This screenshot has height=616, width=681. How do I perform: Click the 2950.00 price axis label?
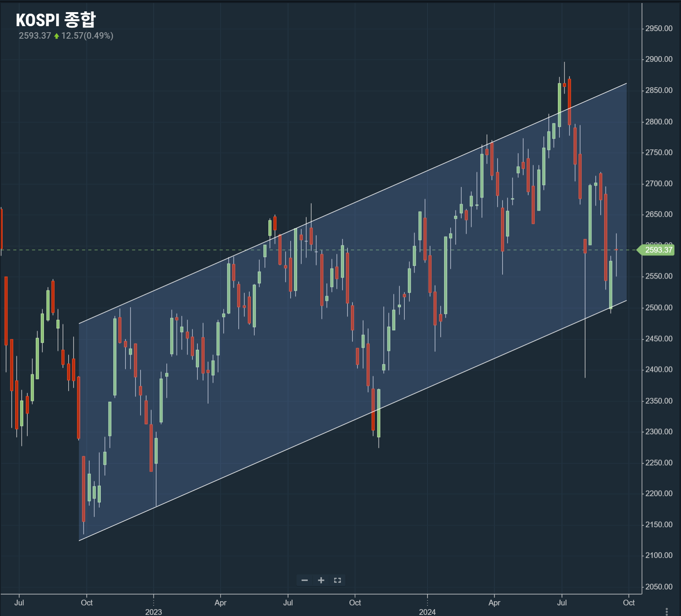click(x=659, y=28)
